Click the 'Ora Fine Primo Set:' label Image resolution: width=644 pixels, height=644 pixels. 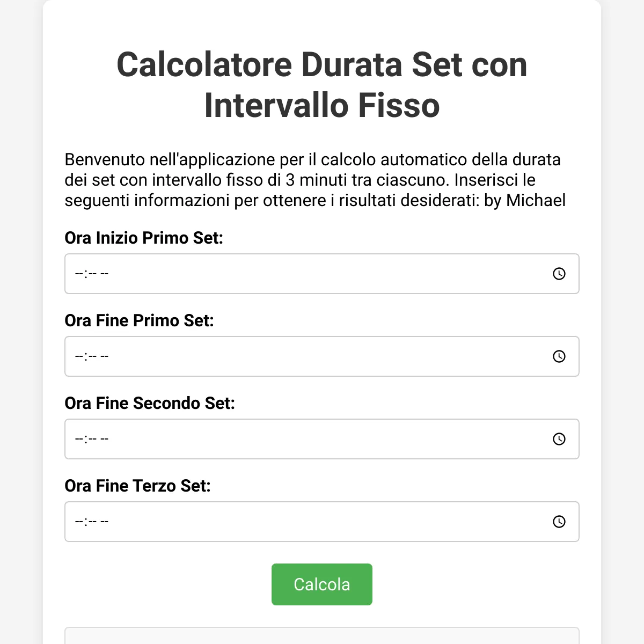coord(140,320)
